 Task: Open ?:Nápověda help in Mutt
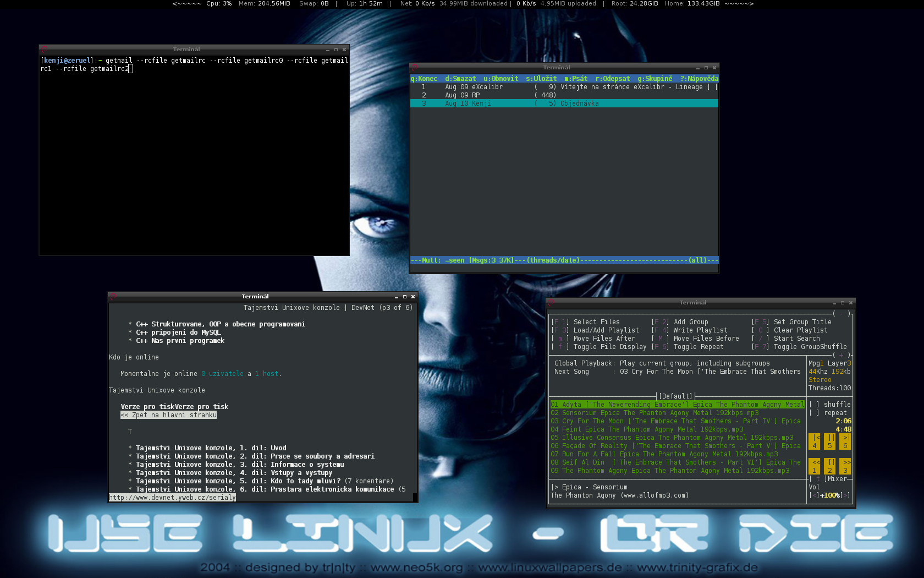point(699,79)
